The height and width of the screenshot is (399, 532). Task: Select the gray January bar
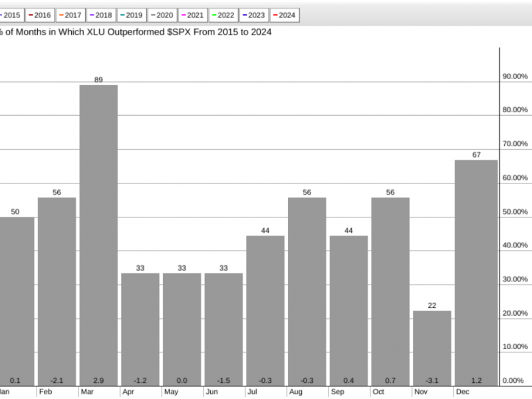[x=16, y=302]
